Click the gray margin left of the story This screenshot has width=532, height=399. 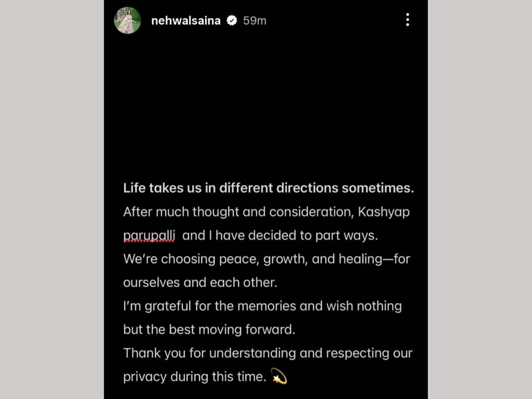click(52, 199)
